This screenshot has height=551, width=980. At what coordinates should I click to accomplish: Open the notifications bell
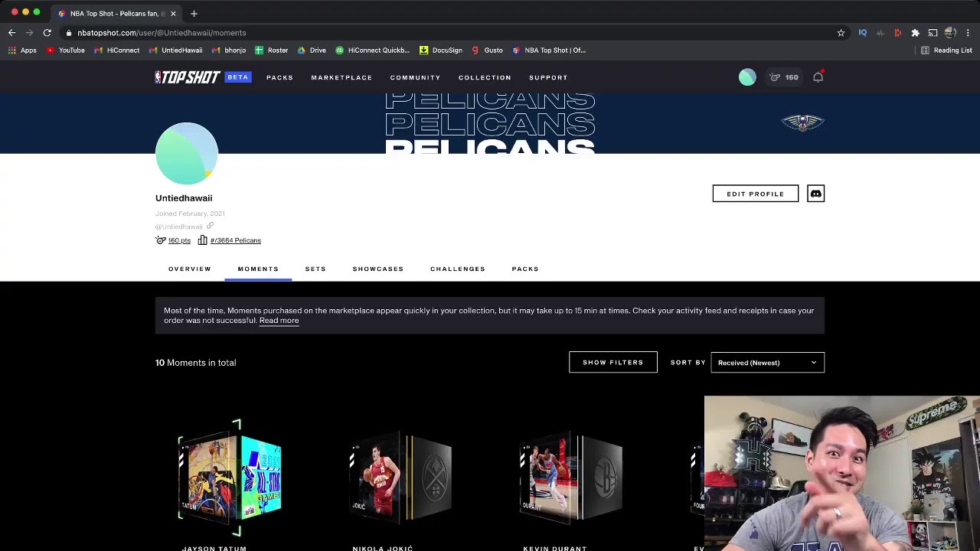click(818, 77)
